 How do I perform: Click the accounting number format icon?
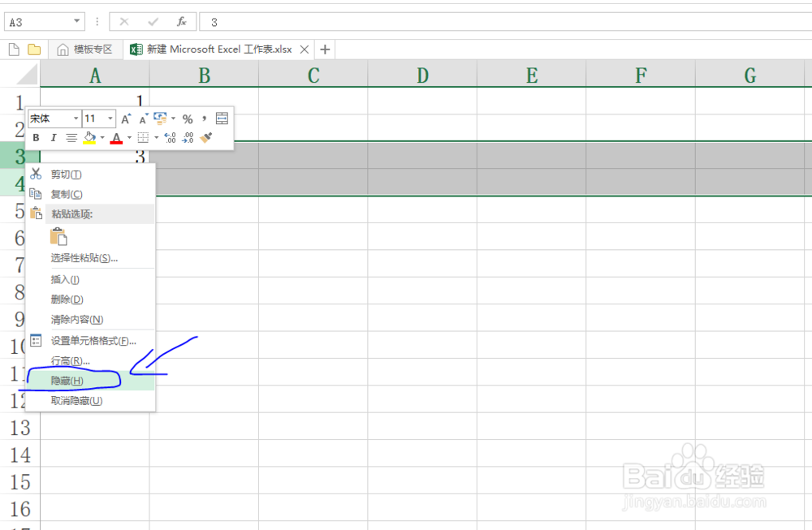click(x=161, y=118)
